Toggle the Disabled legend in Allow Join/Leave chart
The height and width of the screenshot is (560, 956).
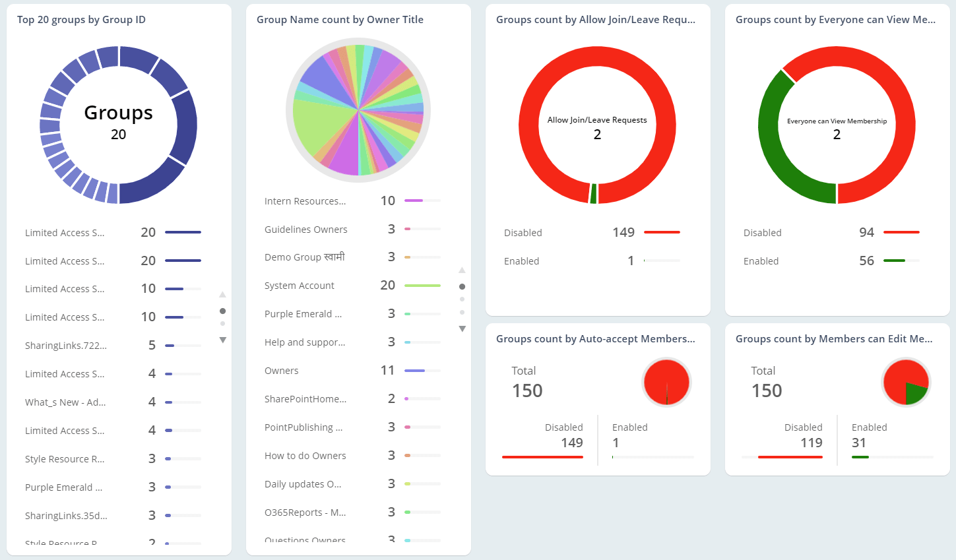click(x=523, y=232)
